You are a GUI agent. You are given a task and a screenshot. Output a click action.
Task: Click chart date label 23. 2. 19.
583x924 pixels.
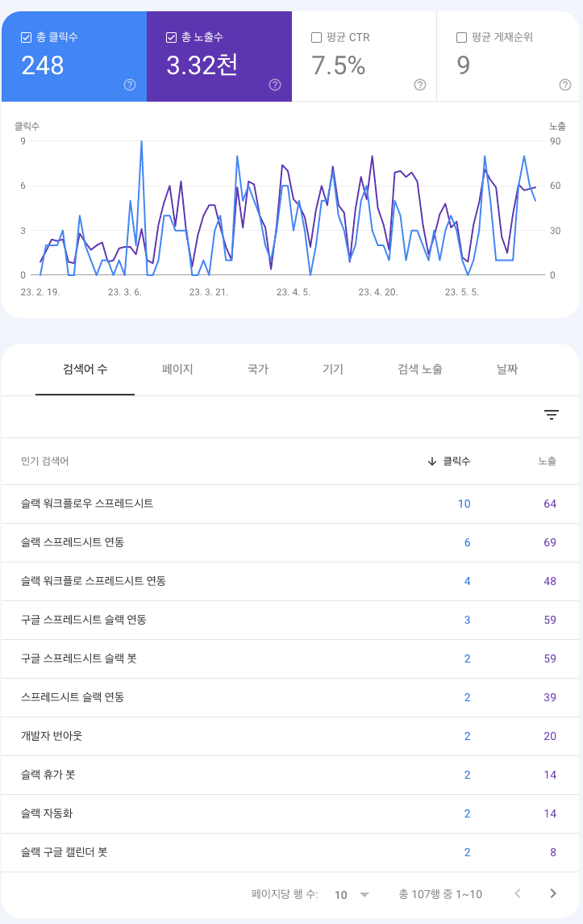(40, 292)
